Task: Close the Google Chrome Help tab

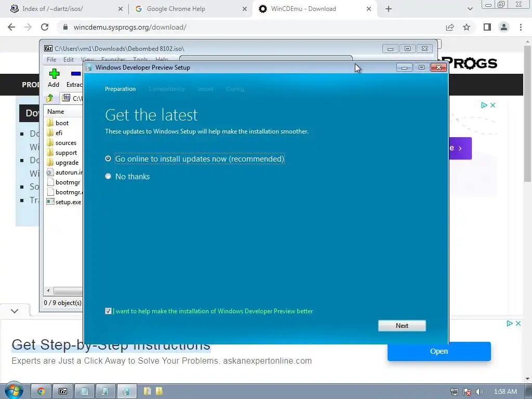Action: pos(245,9)
